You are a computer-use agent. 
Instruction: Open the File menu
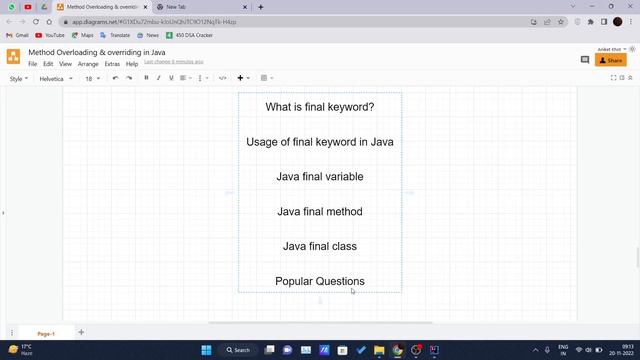click(x=33, y=64)
